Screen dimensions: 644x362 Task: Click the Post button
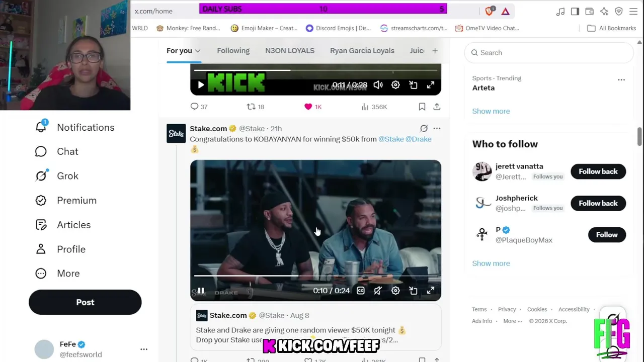click(x=85, y=302)
